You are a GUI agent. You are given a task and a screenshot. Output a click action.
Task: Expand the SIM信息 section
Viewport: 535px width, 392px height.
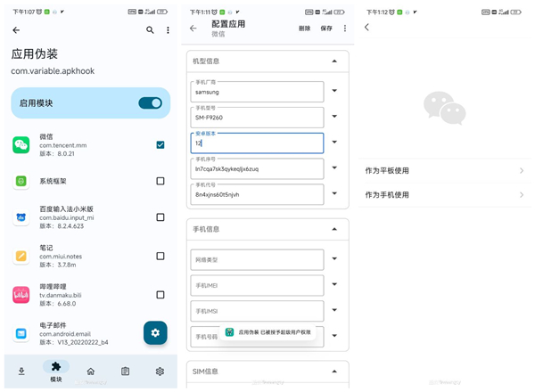[x=334, y=370]
